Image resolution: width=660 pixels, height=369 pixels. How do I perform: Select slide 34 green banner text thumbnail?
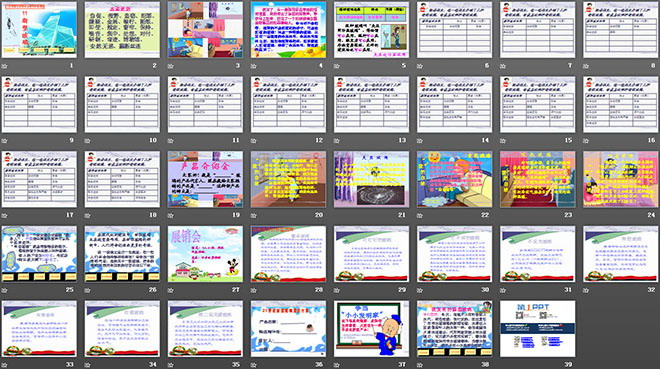click(x=122, y=329)
